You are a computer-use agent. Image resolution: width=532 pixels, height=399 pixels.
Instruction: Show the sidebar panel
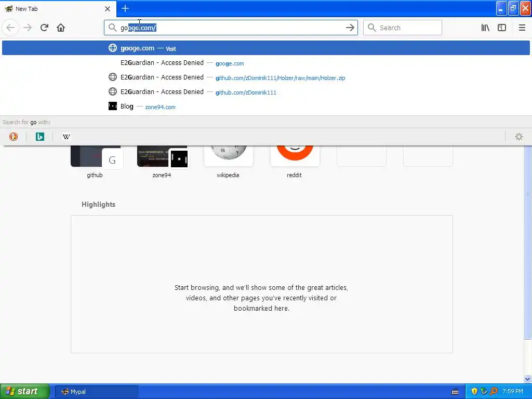(502, 28)
